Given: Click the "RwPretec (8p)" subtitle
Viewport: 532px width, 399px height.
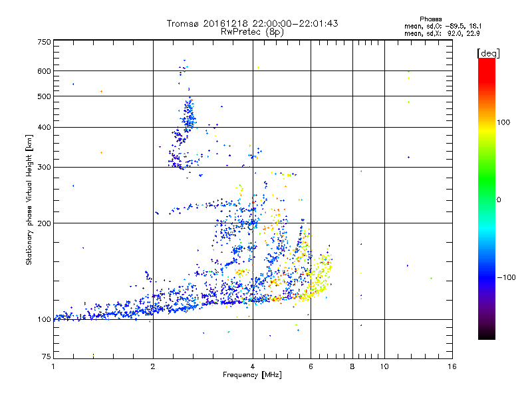Looking at the screenshot, I should click(253, 32).
